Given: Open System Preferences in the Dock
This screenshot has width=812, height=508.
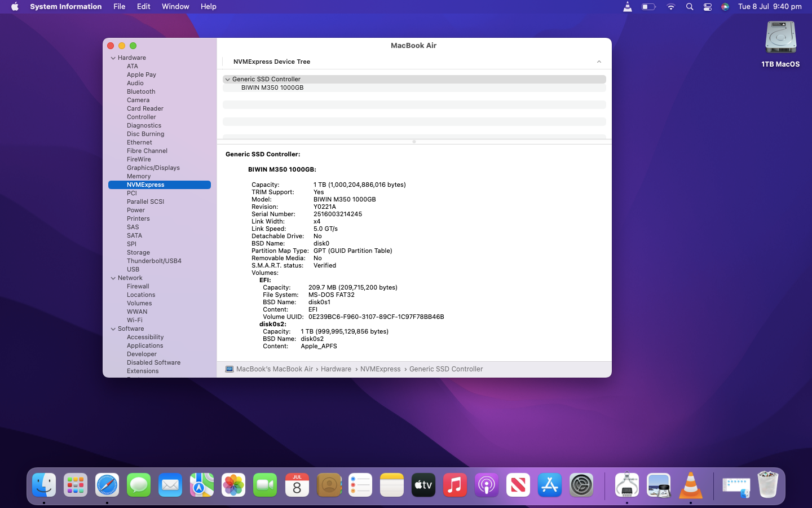Looking at the screenshot, I should 581,485.
